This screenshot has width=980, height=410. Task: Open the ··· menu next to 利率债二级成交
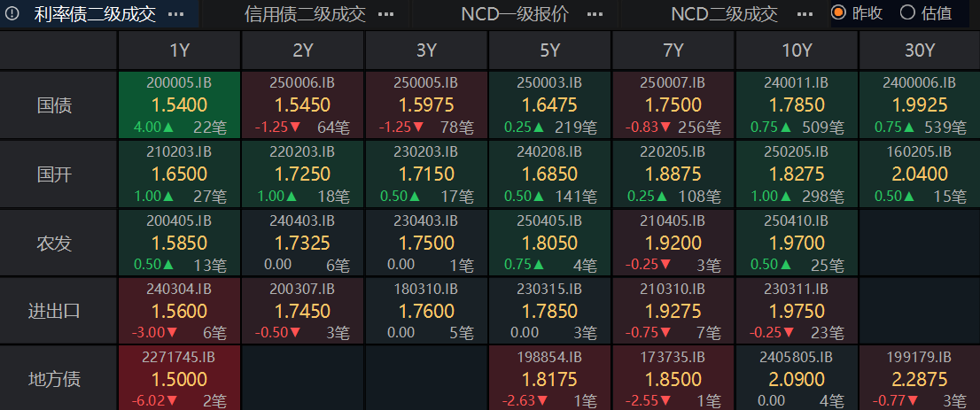pyautogui.click(x=176, y=14)
